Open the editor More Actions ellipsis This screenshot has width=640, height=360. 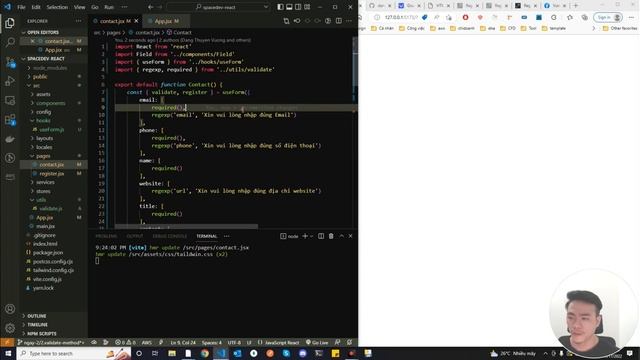pos(349,21)
